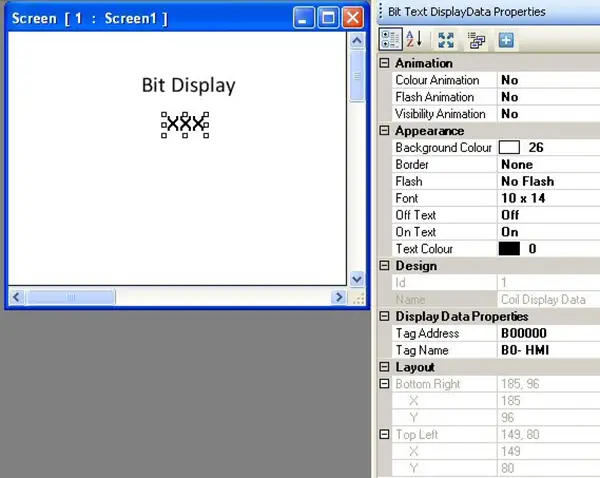600x478 pixels.
Task: Maximize the Screen1 window
Action: [328, 18]
